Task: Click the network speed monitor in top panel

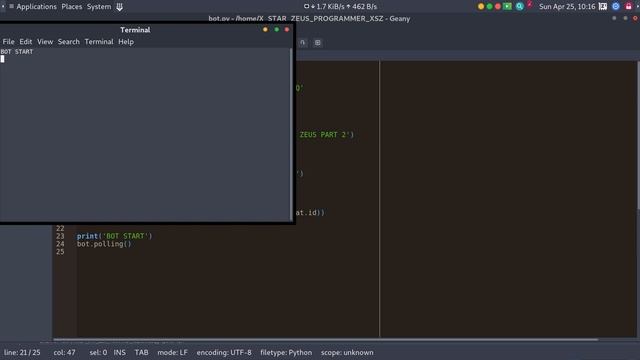Action: (340, 7)
